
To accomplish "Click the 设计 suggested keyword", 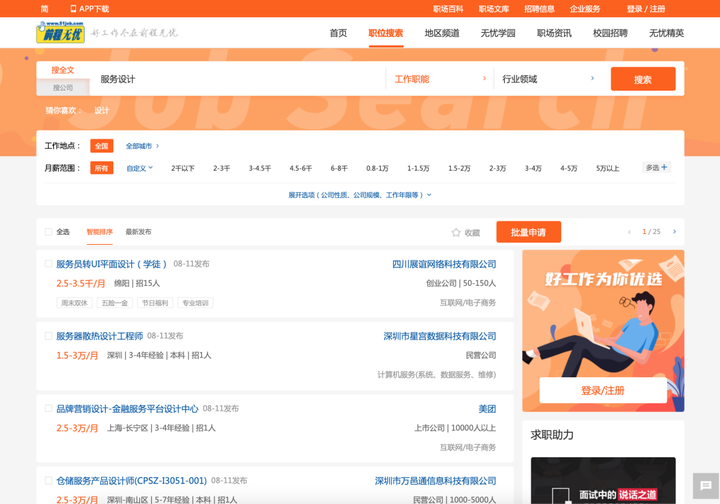I will [101, 110].
